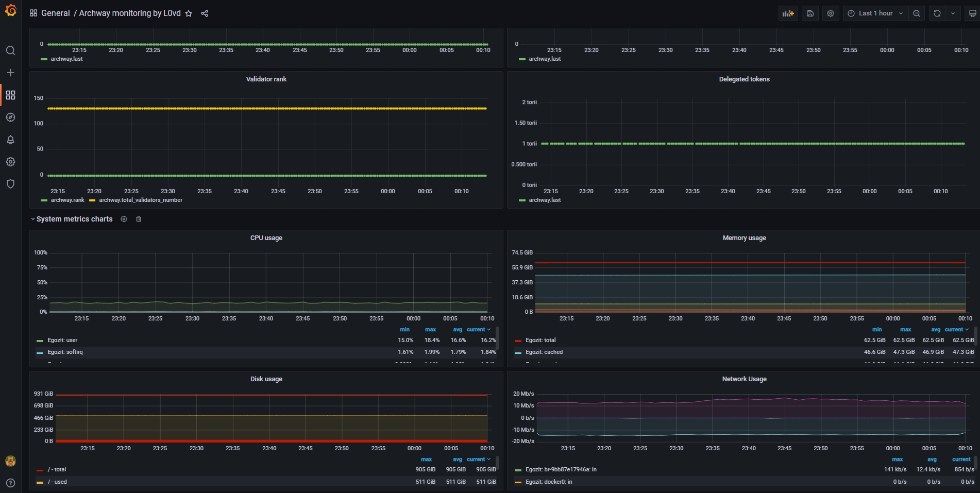Open the Last 1 hour time picker
Screen dimensions: 980x493
pos(875,13)
